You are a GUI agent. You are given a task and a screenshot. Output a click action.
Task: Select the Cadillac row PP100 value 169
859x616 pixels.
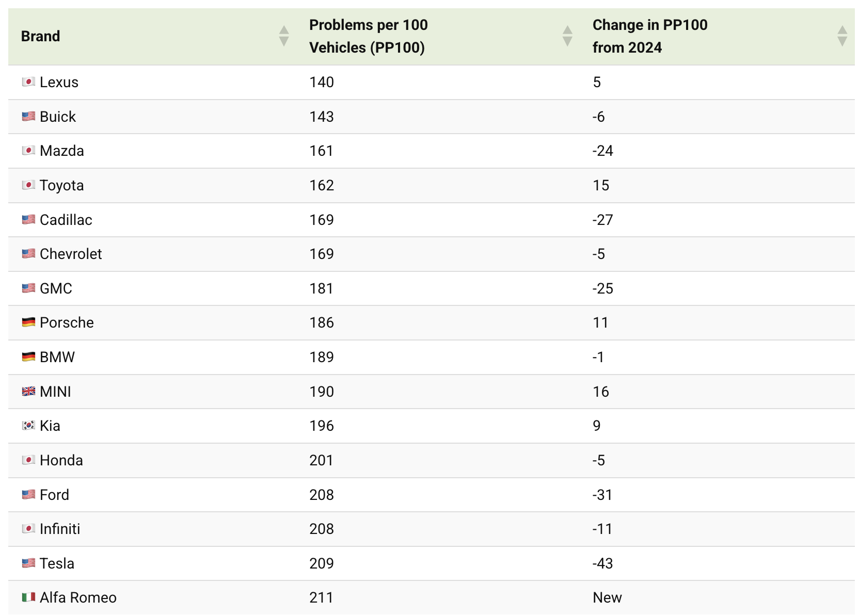point(322,220)
